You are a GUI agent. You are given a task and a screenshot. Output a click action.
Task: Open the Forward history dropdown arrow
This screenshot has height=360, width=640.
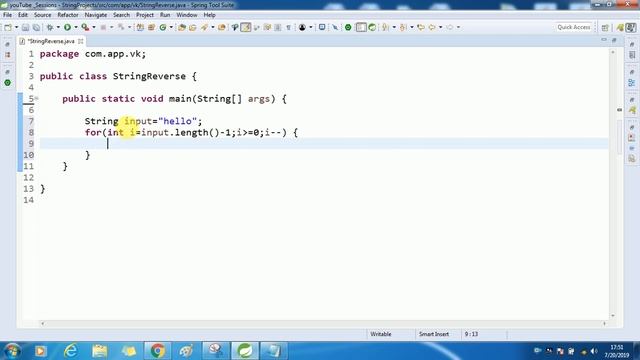pos(458,27)
